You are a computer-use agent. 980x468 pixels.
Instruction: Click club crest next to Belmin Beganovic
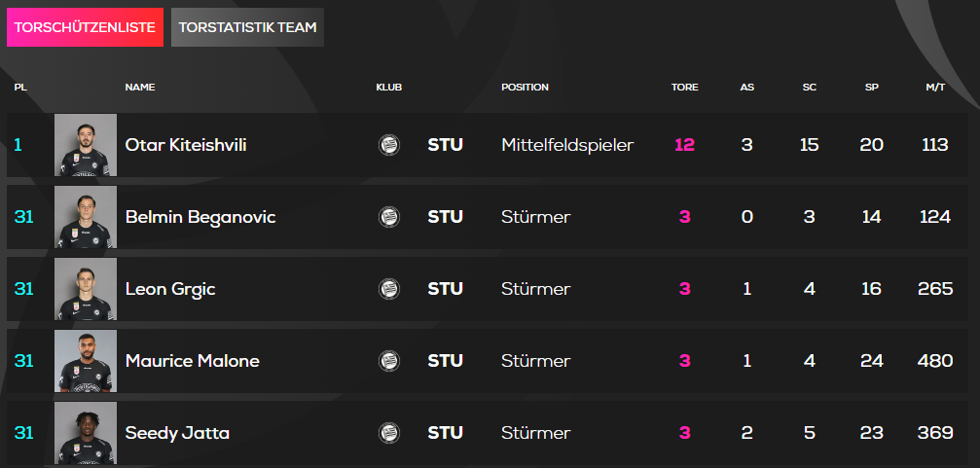388,217
